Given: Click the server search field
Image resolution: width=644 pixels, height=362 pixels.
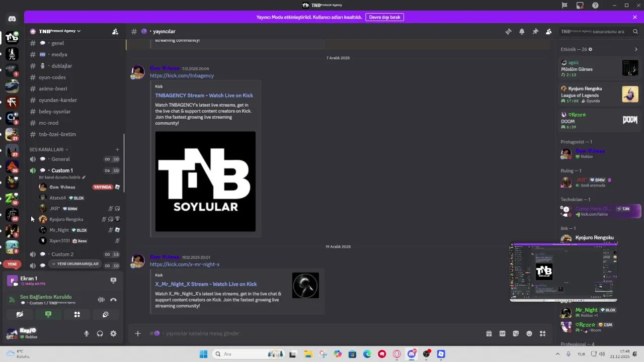Looking at the screenshot, I should 599,31.
